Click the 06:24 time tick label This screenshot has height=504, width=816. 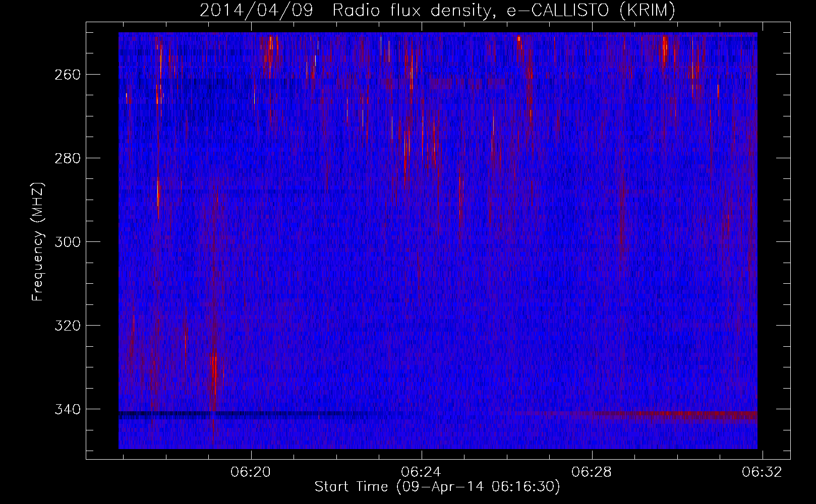point(421,472)
